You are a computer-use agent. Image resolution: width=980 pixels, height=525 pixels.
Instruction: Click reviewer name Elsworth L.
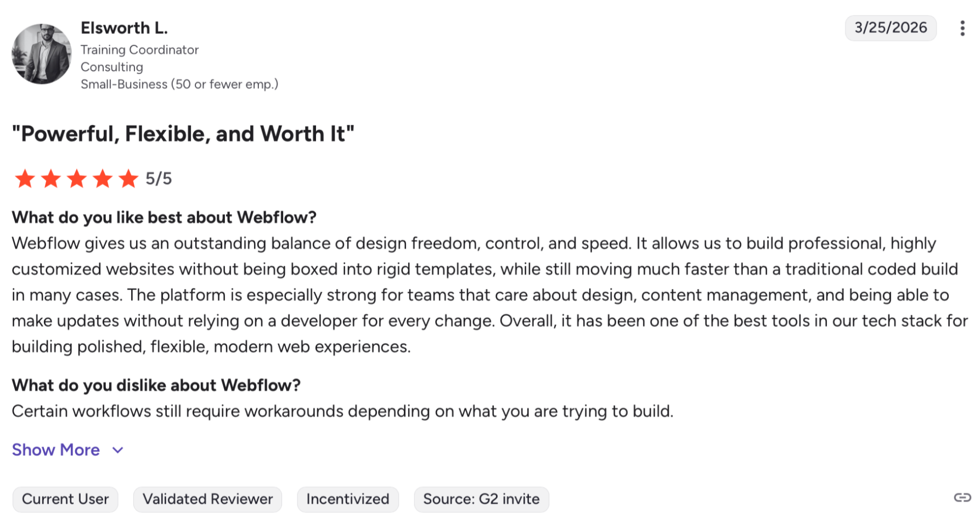[x=124, y=28]
